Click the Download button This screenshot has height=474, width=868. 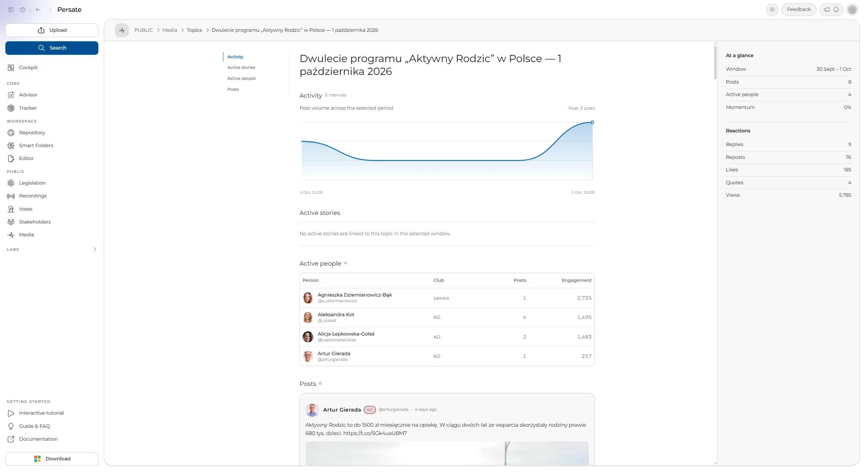point(52,459)
